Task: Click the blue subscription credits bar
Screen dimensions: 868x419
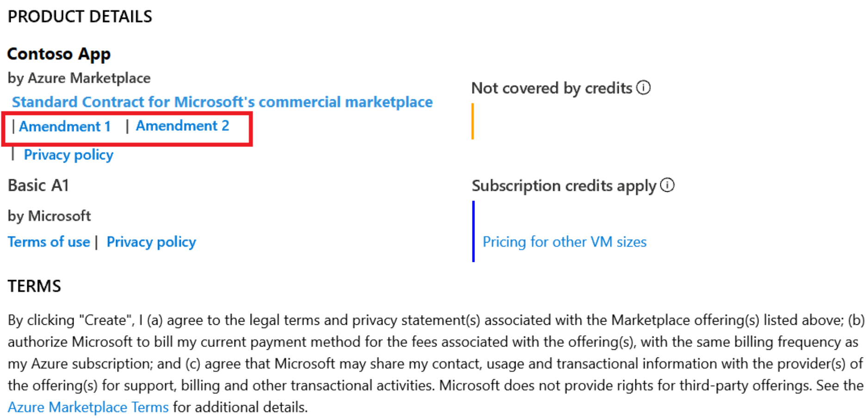Action: pyautogui.click(x=473, y=231)
